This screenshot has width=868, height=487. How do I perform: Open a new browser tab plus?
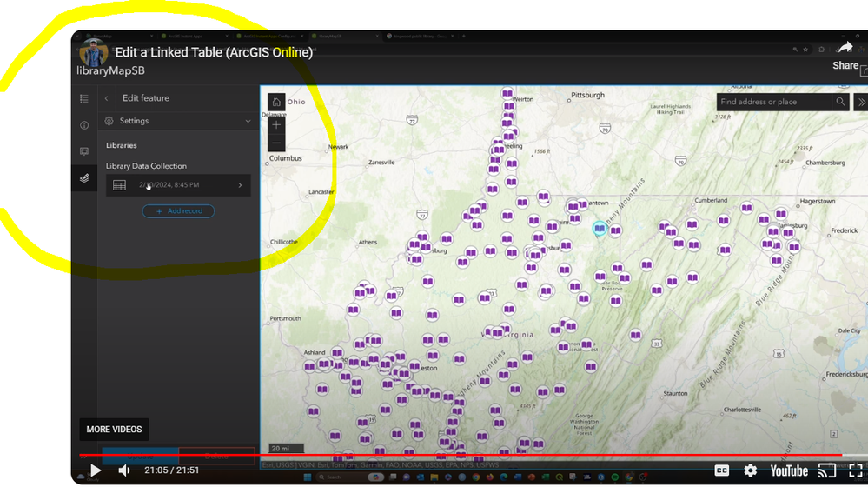point(464,36)
